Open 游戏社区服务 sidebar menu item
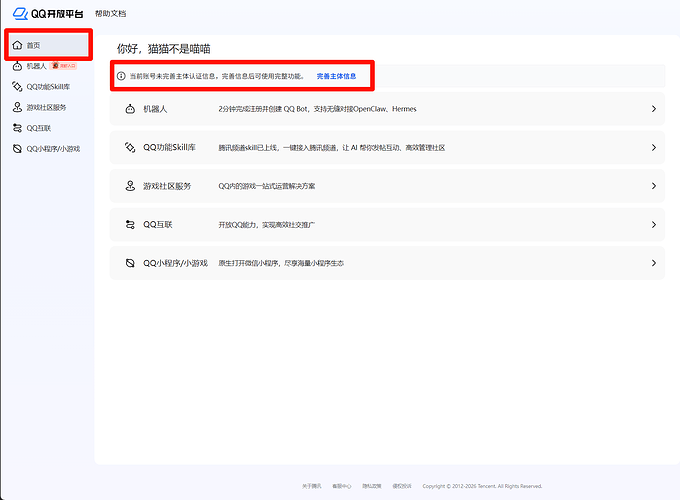This screenshot has height=500, width=680. point(48,107)
